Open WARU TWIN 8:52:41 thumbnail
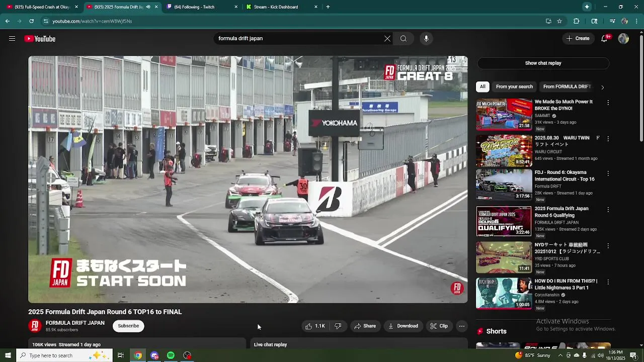The height and width of the screenshot is (362, 644). tap(504, 151)
